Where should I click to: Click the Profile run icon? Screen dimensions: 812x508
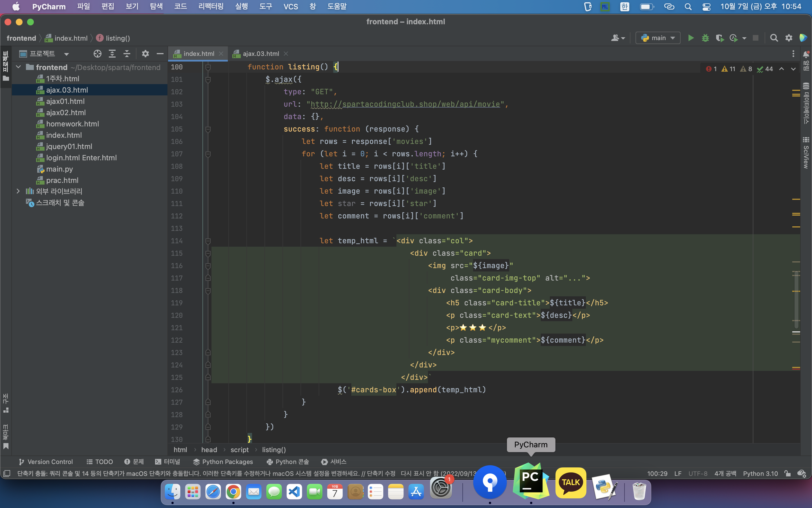tap(734, 38)
